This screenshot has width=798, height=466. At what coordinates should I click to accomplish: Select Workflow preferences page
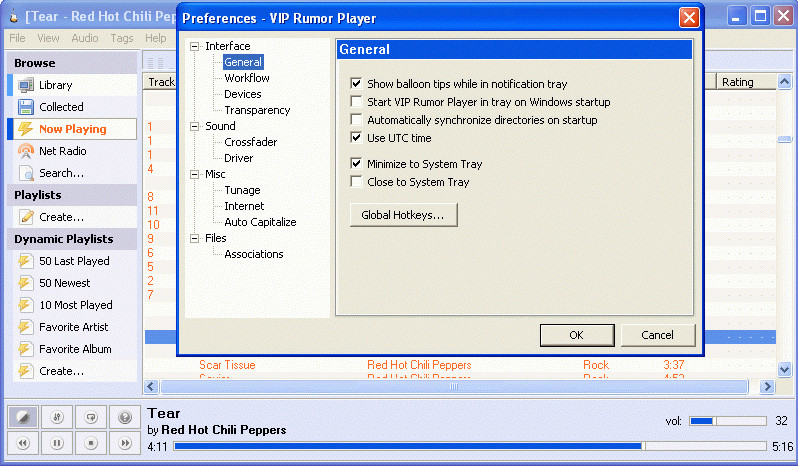click(x=247, y=78)
